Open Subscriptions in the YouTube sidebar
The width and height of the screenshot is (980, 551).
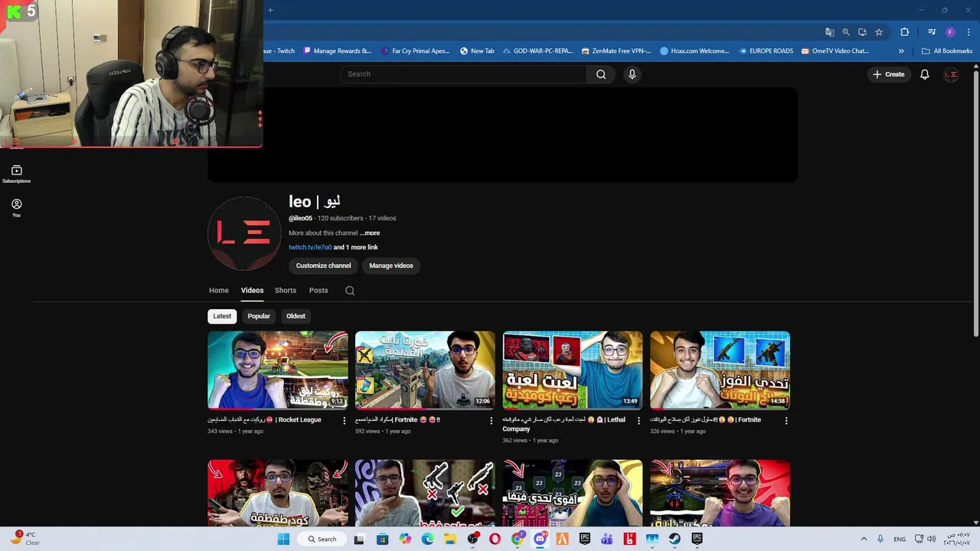(x=16, y=174)
